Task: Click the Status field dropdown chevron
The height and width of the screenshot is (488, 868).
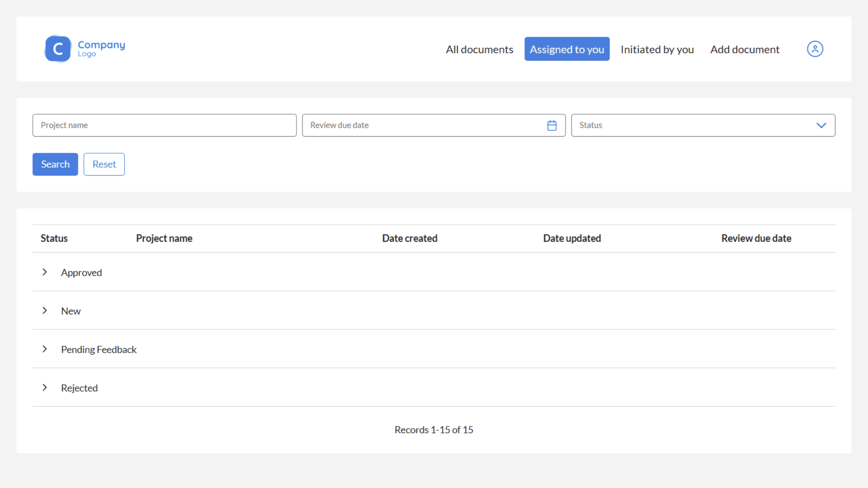Action: pyautogui.click(x=822, y=125)
